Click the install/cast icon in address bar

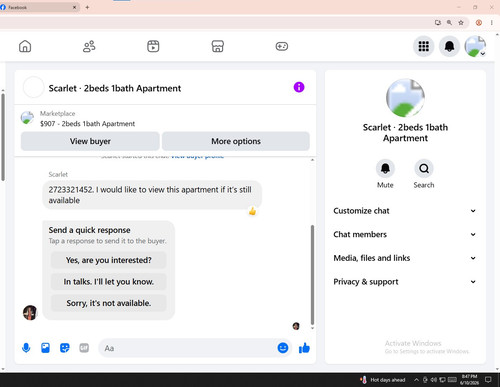coord(438,23)
